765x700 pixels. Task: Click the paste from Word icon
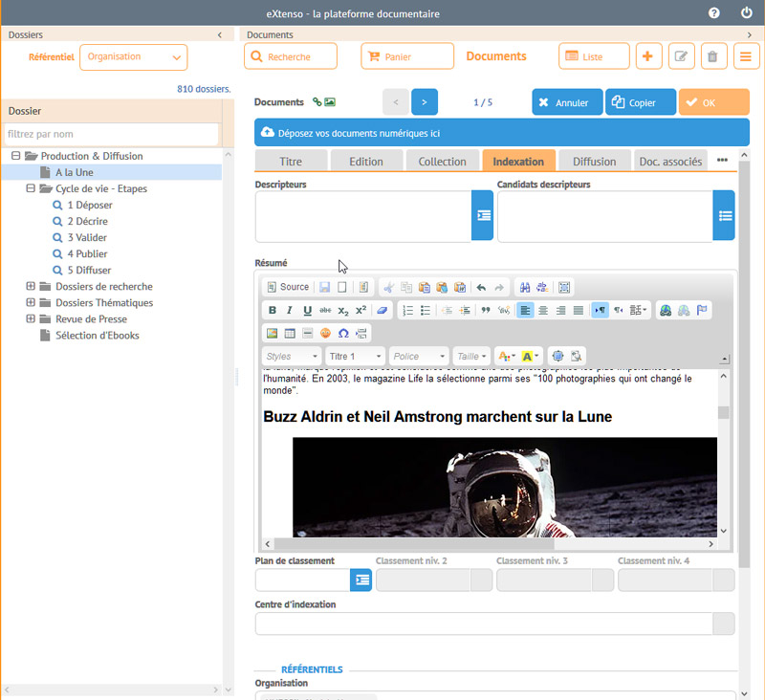(460, 287)
